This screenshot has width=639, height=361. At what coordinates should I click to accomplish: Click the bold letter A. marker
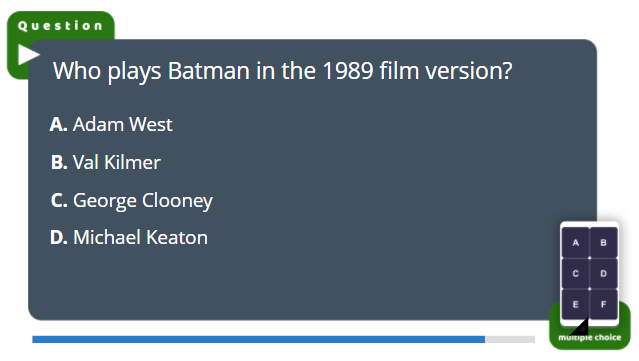coord(58,124)
